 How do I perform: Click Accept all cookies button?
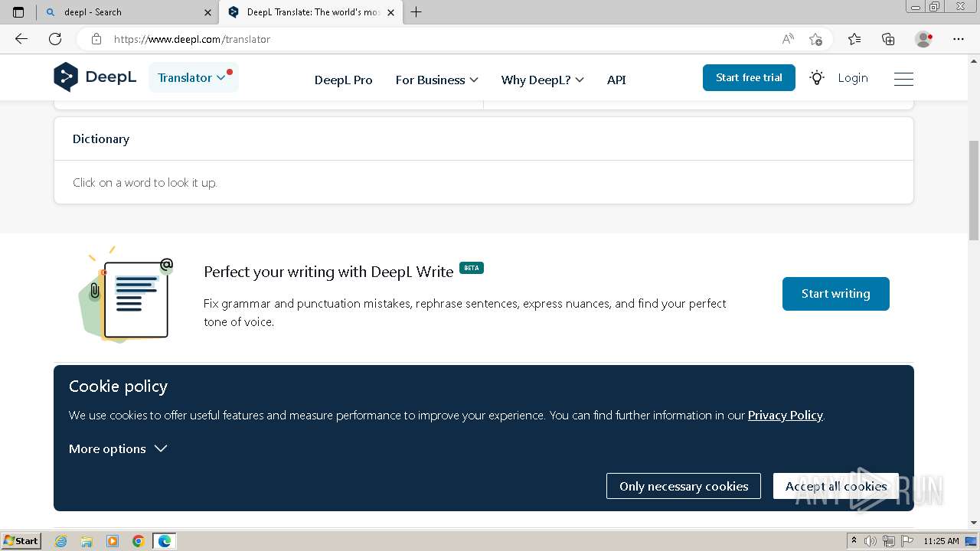coord(835,486)
